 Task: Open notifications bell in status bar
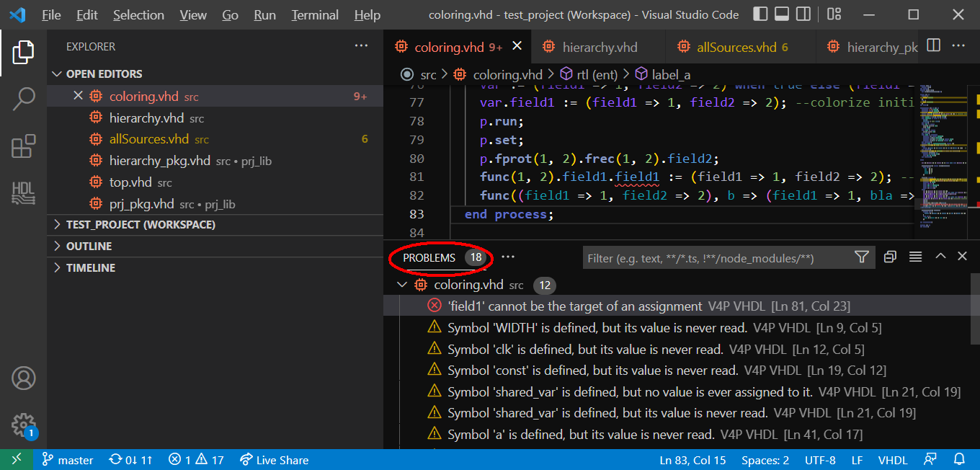coord(959,460)
